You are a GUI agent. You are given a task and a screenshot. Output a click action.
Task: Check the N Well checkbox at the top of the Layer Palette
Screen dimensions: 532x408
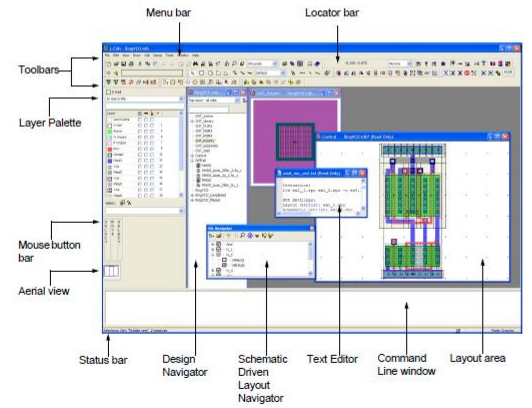tap(108, 92)
